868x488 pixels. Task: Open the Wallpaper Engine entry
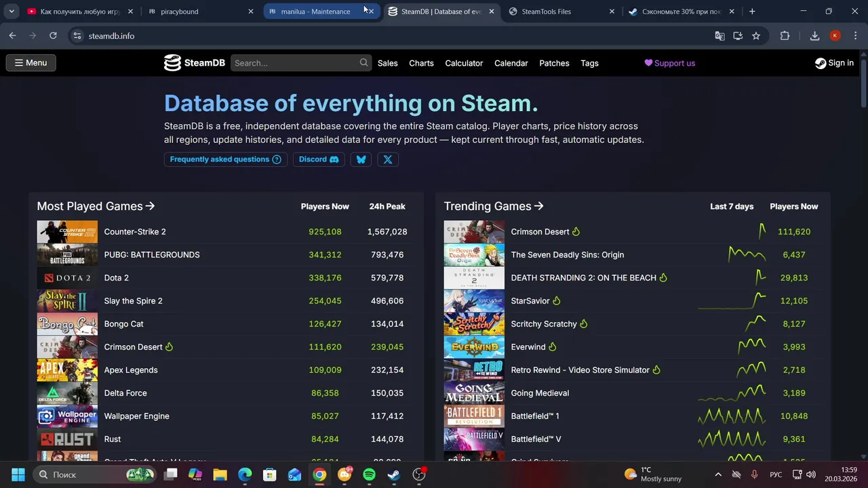136,416
